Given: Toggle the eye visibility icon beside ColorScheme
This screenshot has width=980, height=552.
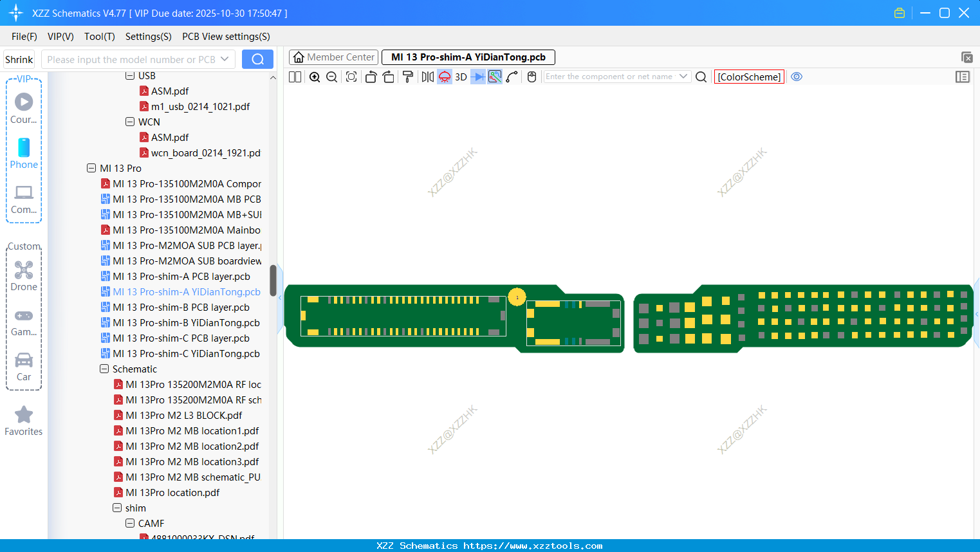Looking at the screenshot, I should (797, 77).
